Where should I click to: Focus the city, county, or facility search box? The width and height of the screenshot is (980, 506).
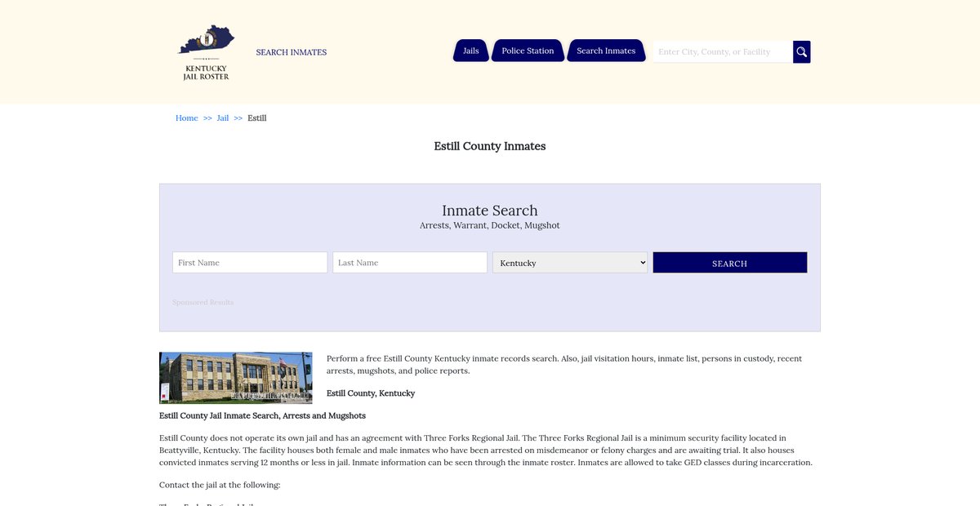pyautogui.click(x=722, y=52)
